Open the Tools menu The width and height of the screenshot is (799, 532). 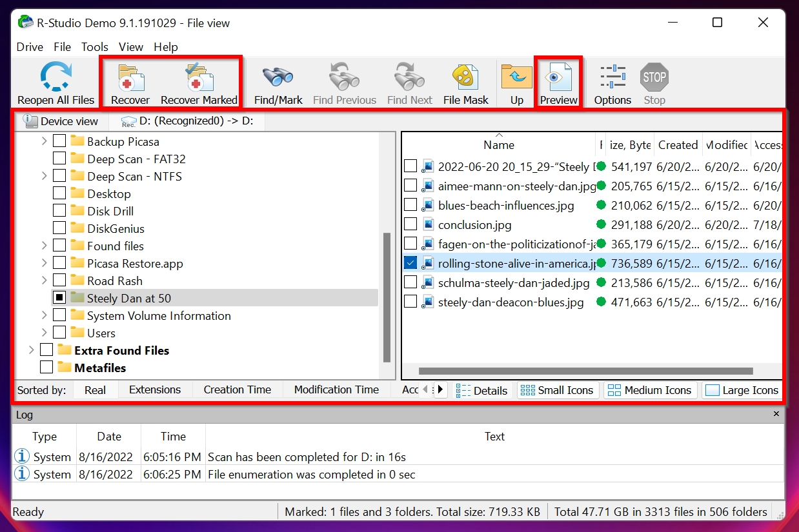click(x=95, y=47)
